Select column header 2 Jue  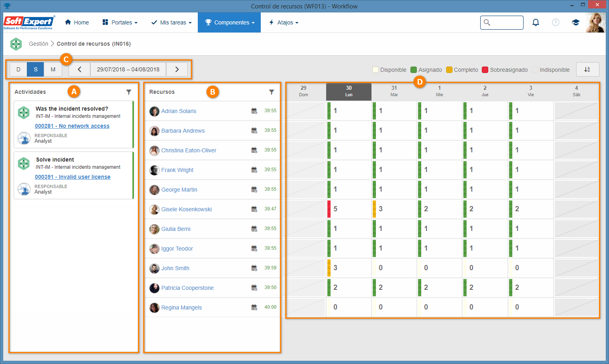click(x=485, y=91)
